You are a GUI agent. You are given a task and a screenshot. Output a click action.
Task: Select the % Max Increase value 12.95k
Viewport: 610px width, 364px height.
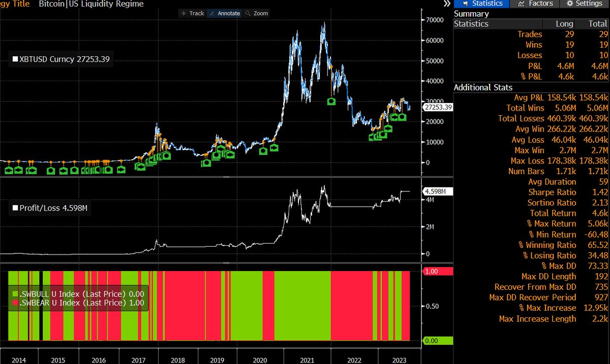596,308
